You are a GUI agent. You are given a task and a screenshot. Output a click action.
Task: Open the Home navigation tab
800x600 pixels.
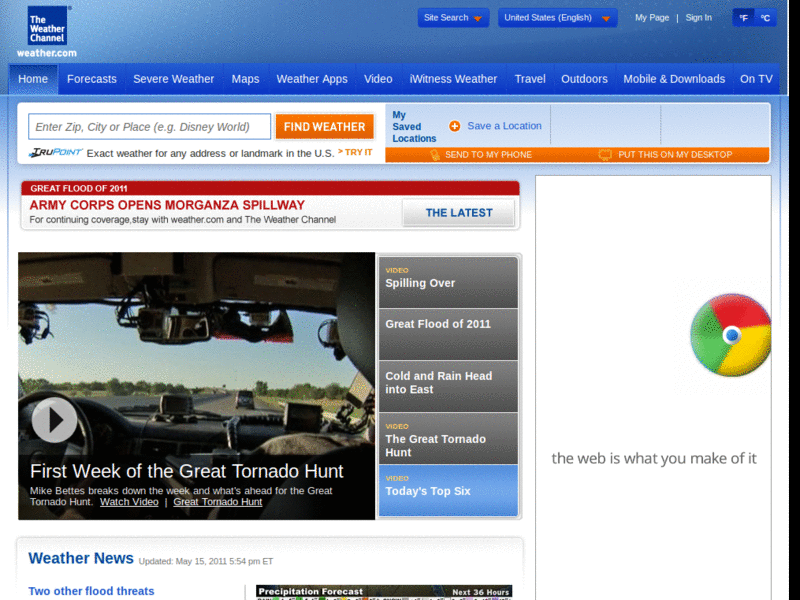point(33,79)
